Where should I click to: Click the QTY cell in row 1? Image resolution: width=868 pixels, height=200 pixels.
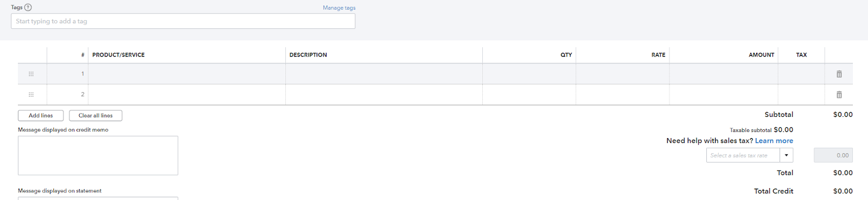tap(529, 74)
